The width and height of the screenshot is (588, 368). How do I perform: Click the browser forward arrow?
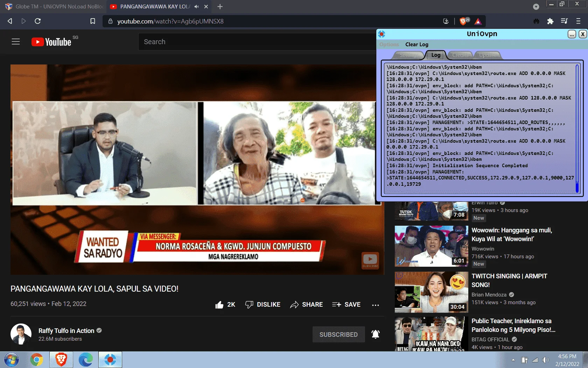click(x=23, y=21)
